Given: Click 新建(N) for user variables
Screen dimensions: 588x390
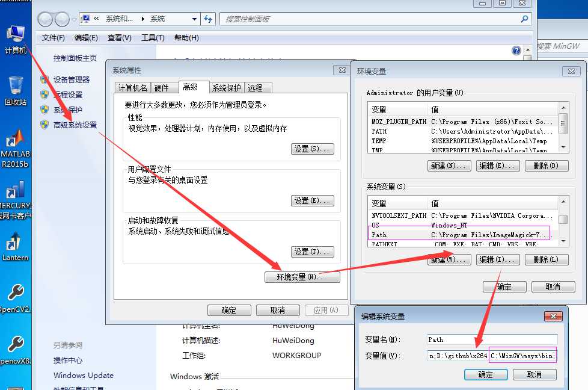Looking at the screenshot, I should 449,166.
